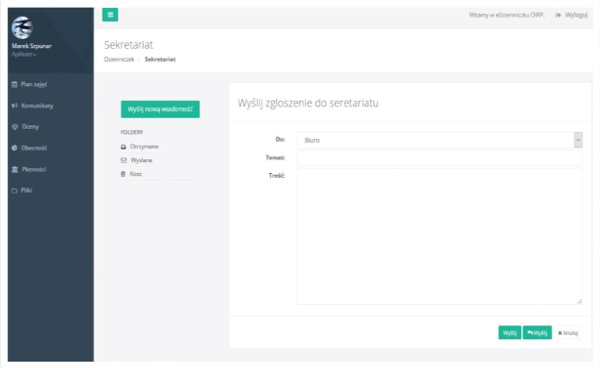The height and width of the screenshot is (368, 600).
Task: Open the Kosz folder
Action: pos(135,174)
